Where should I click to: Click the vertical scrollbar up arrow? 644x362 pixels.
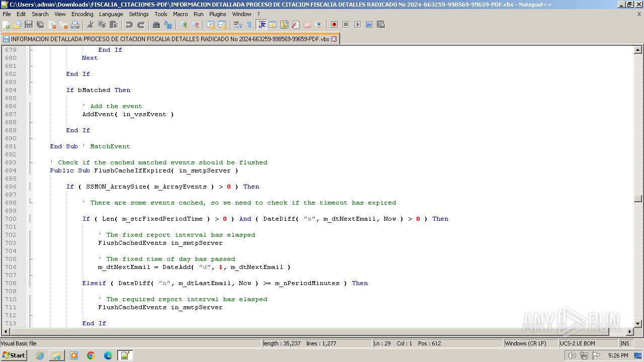638,50
